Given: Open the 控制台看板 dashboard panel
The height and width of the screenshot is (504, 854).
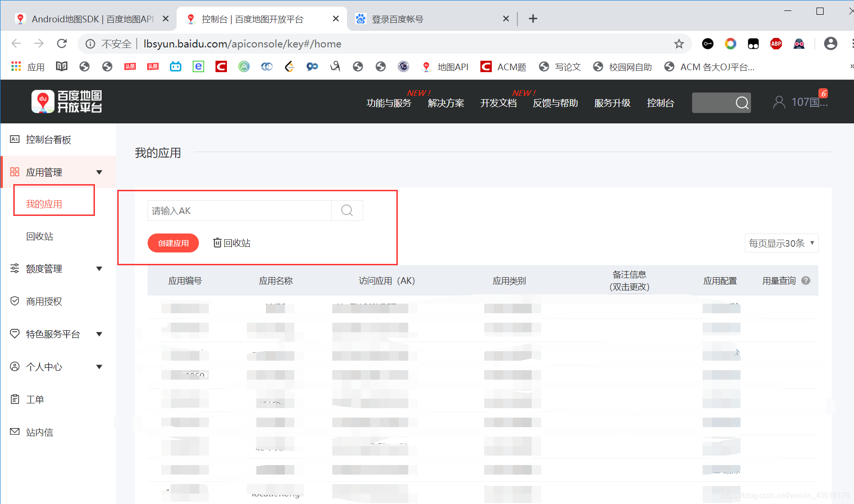Looking at the screenshot, I should coord(47,139).
